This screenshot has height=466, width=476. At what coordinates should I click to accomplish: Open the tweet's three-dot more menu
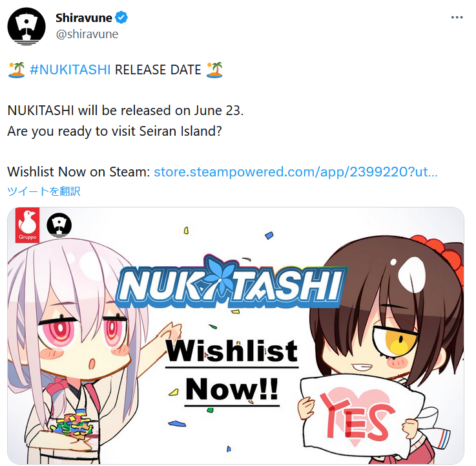(457, 17)
